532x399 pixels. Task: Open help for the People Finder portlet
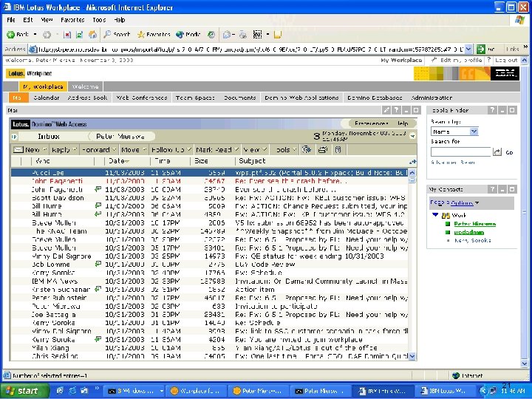coord(491,110)
